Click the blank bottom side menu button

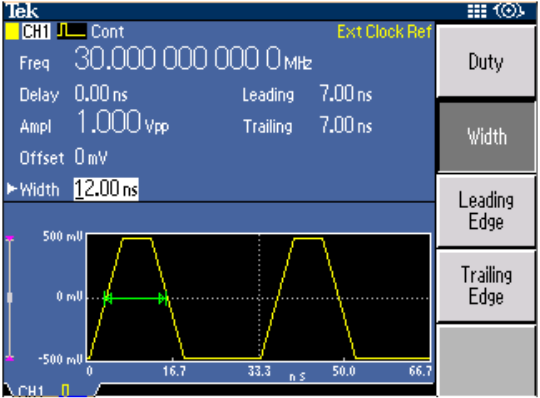point(486,360)
